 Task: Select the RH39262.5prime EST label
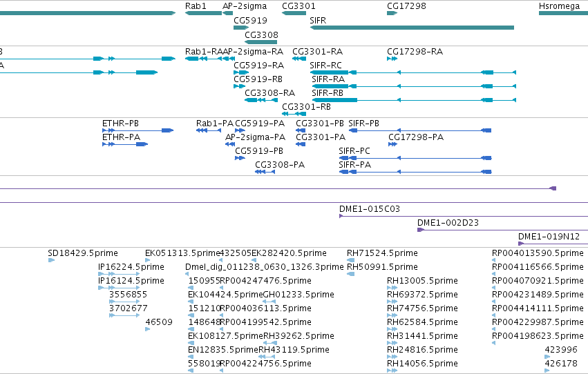point(298,336)
